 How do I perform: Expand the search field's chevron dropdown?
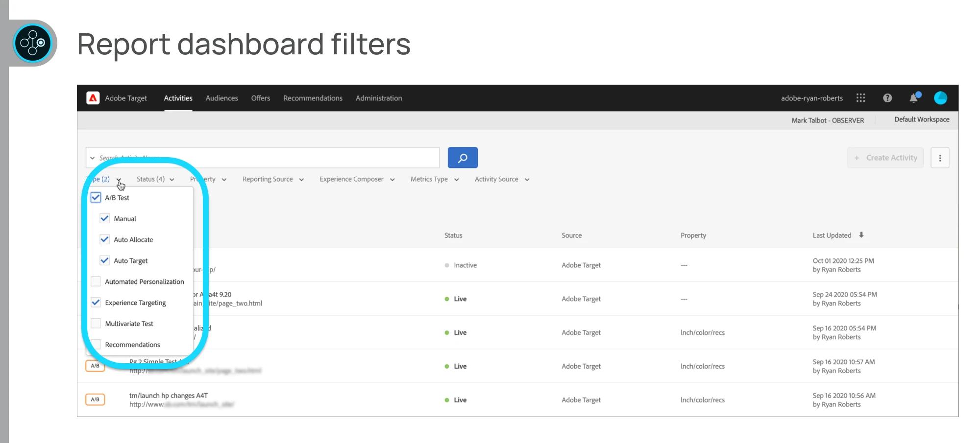92,158
